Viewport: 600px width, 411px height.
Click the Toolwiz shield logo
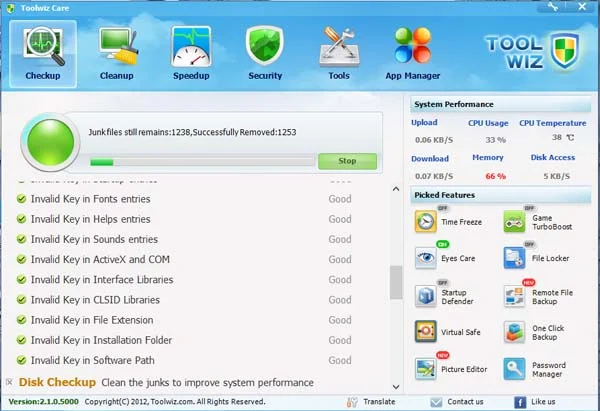[565, 51]
